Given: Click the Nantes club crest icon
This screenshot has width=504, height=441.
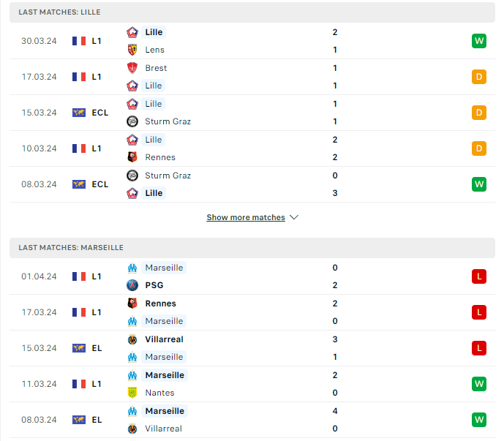Looking at the screenshot, I should (132, 393).
